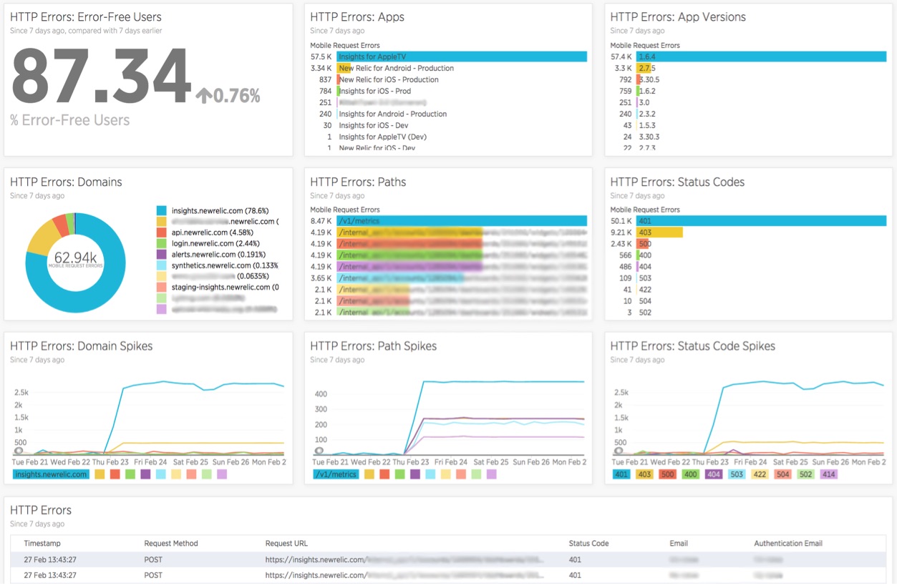Click the Email column header
897x588 pixels.
tap(679, 544)
